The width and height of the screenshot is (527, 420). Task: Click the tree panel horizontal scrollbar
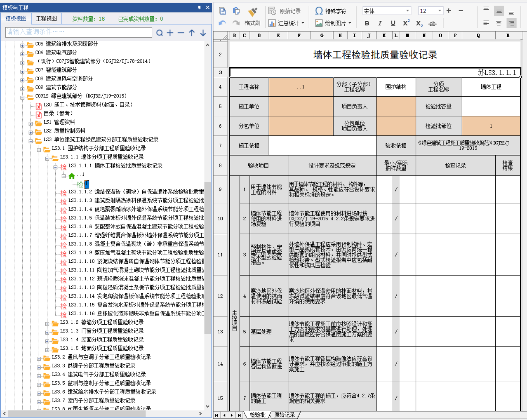point(77,414)
